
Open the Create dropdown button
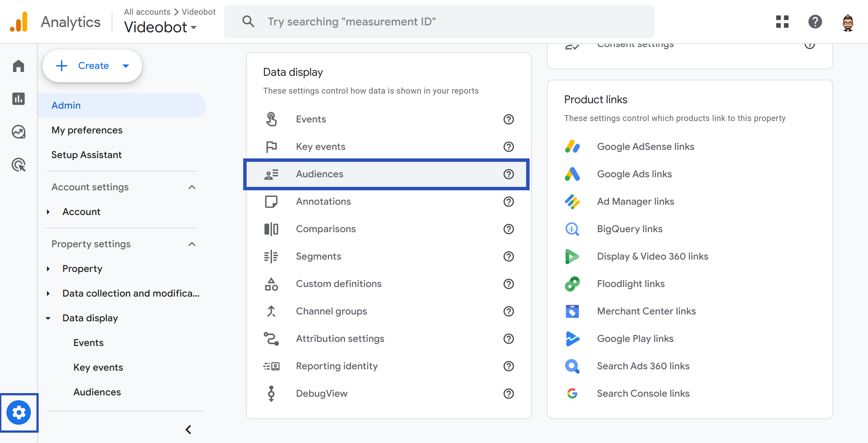(x=92, y=66)
